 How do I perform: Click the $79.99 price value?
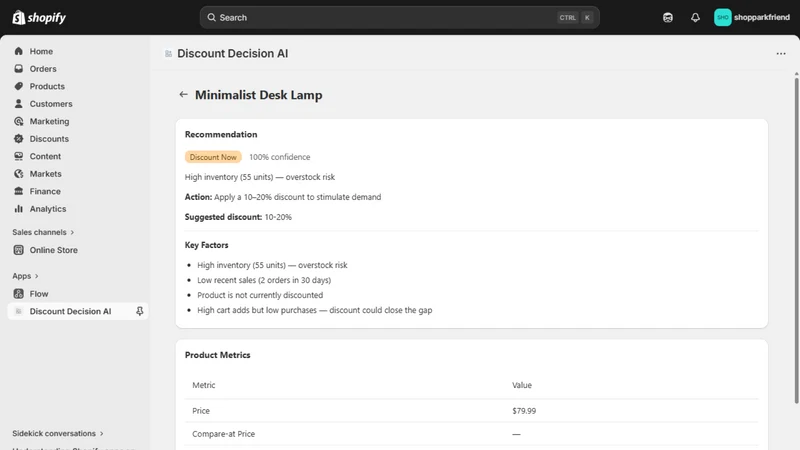[524, 411]
